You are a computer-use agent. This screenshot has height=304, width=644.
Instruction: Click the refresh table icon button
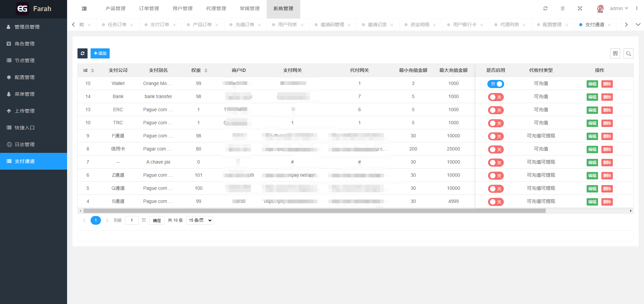coord(83,53)
